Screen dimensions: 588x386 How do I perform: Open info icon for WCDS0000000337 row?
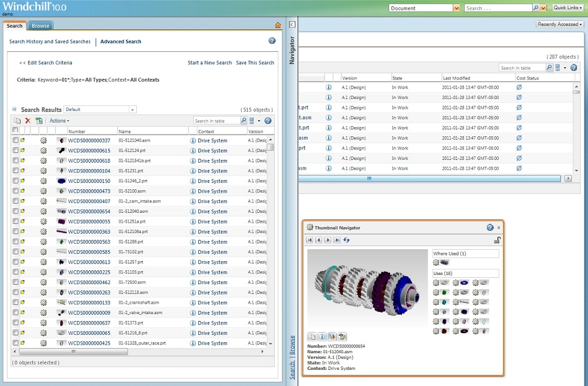click(193, 140)
